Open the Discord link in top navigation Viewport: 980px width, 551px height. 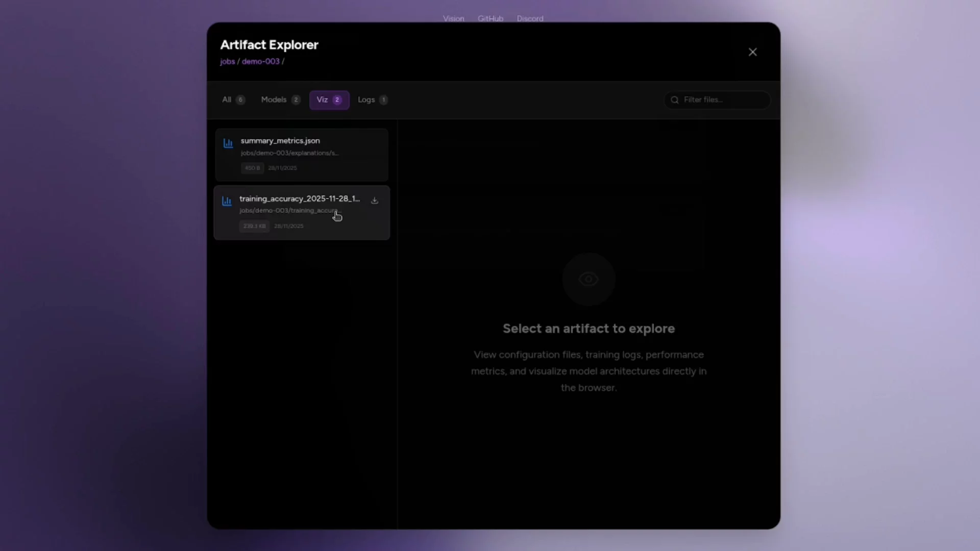point(530,18)
